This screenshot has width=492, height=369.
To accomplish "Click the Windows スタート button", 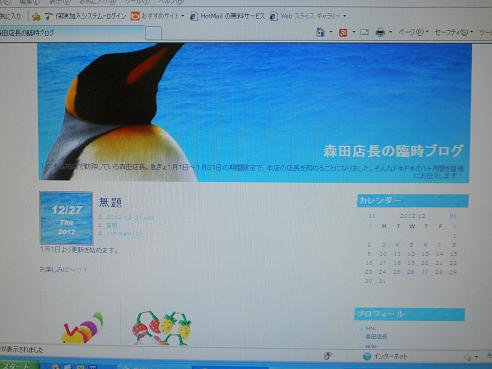I will [x=19, y=365].
